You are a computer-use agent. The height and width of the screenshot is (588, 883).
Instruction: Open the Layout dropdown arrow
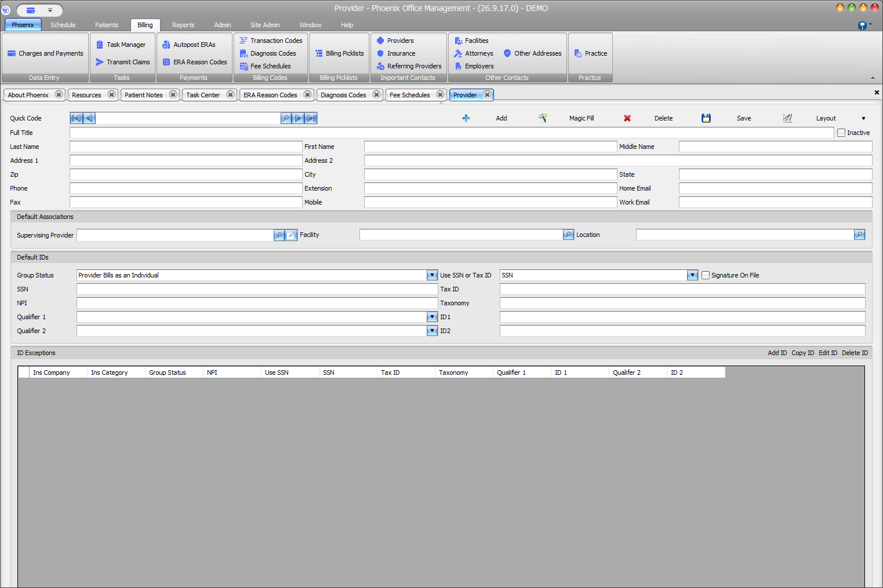[x=863, y=118]
